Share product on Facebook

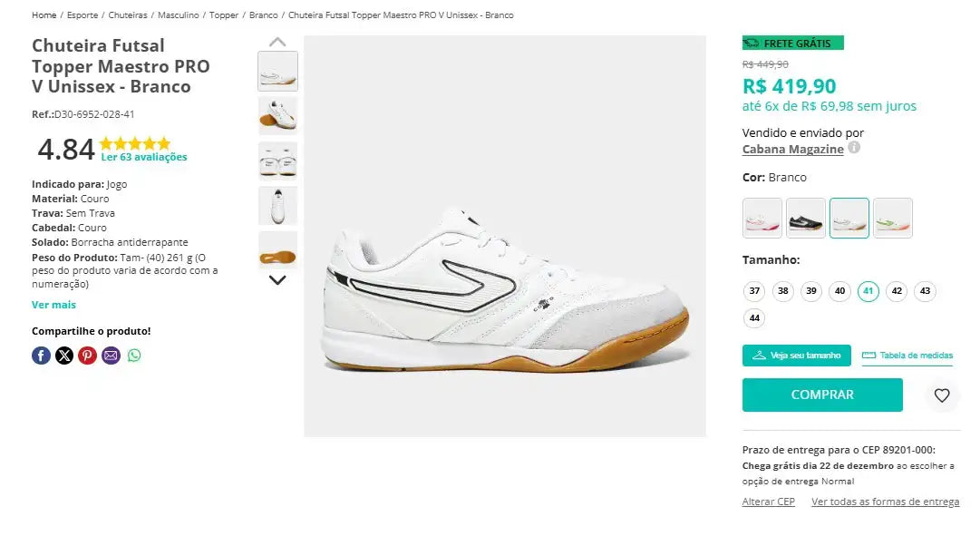(x=40, y=356)
